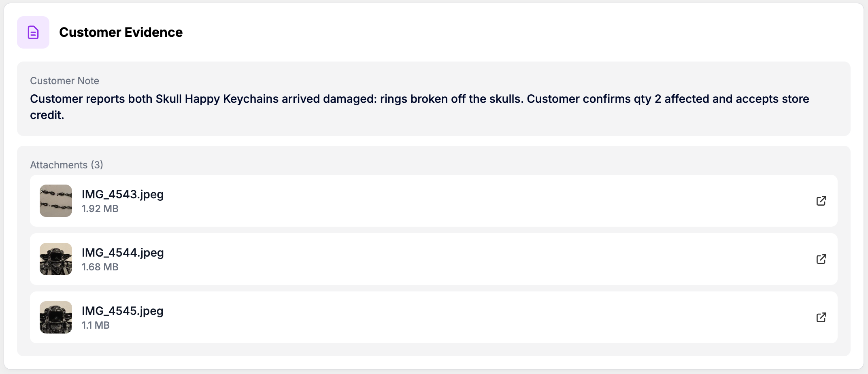This screenshot has height=374, width=868.
Task: Select the IMG_4545.jpeg thumbnail image
Action: [56, 317]
